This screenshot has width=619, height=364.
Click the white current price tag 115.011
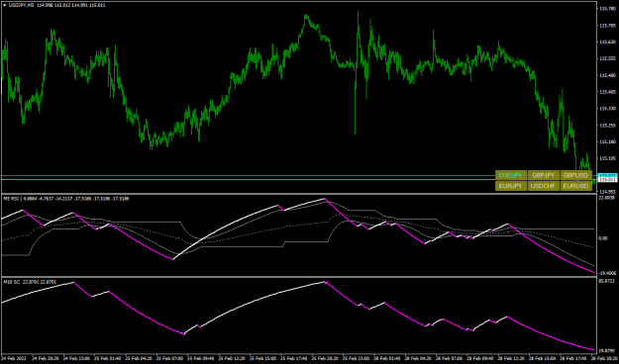(x=608, y=180)
